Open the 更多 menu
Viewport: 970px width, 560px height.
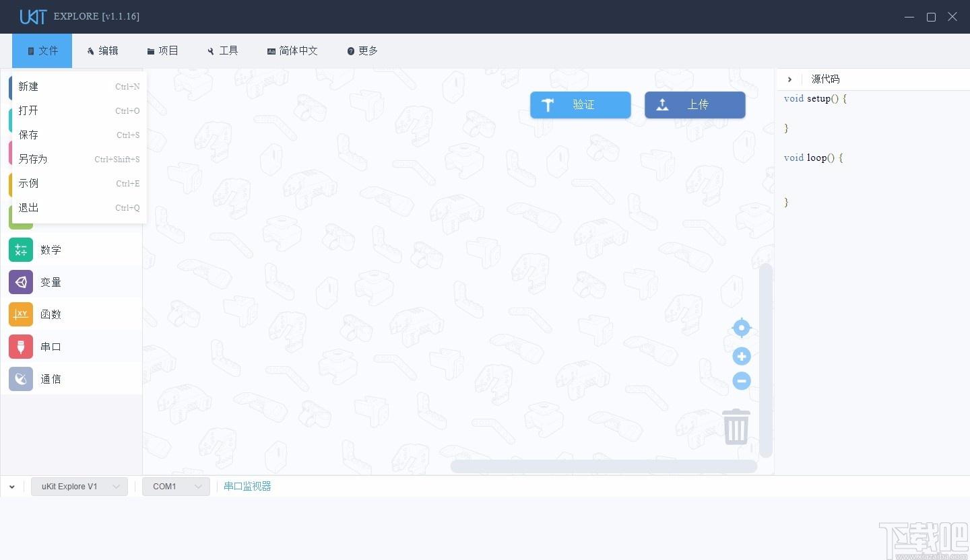(x=362, y=51)
